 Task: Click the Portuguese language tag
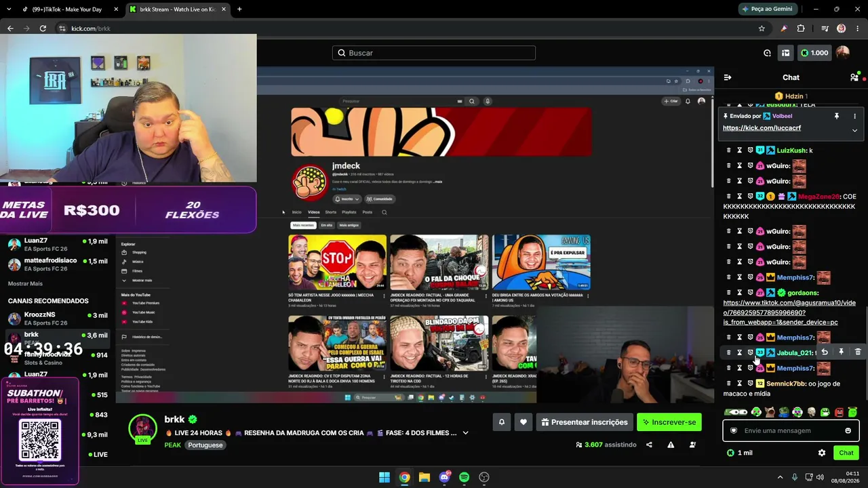(205, 445)
